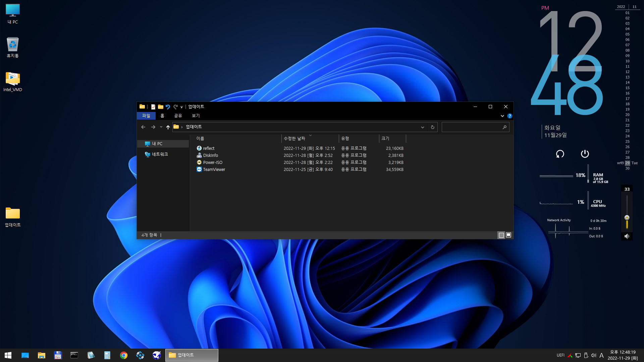The image size is (644, 362).
Task: Click 업데이트 in the address bar path
Action: [194, 127]
